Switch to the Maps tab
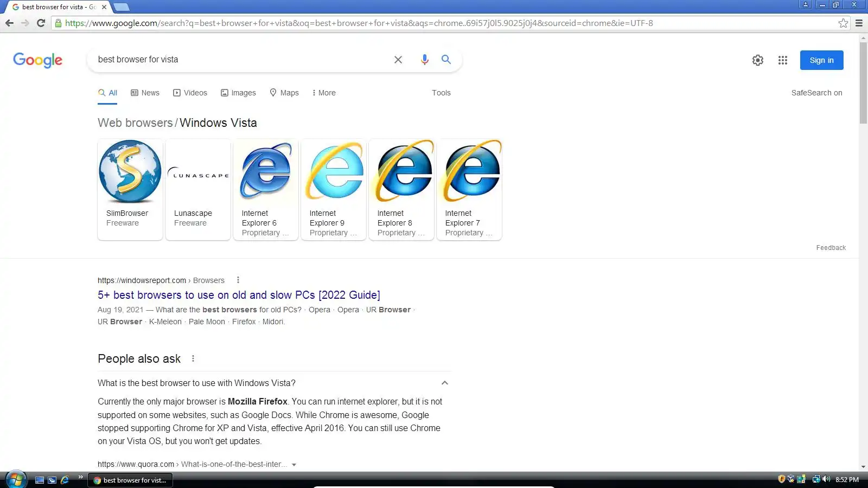 (284, 93)
